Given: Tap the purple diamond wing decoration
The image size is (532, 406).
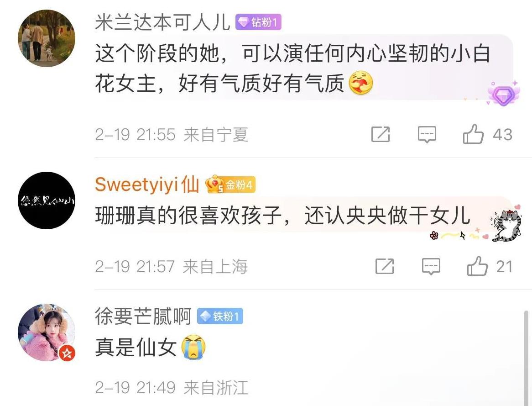Looking at the screenshot, I should [503, 93].
